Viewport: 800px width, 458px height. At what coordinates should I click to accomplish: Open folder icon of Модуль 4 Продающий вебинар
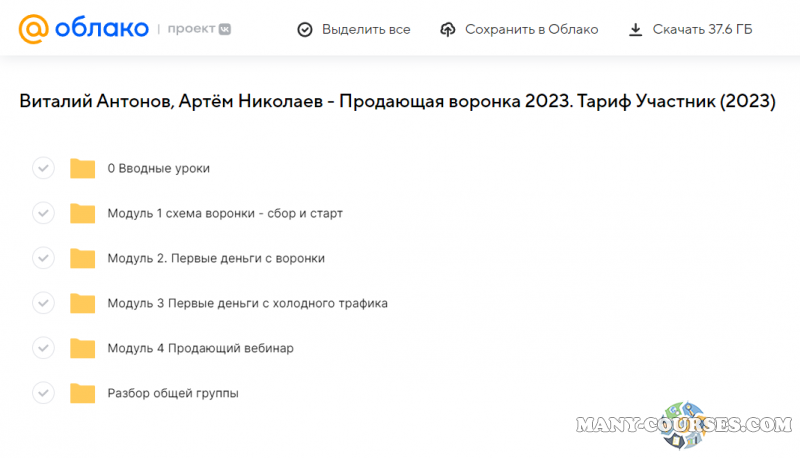(82, 348)
